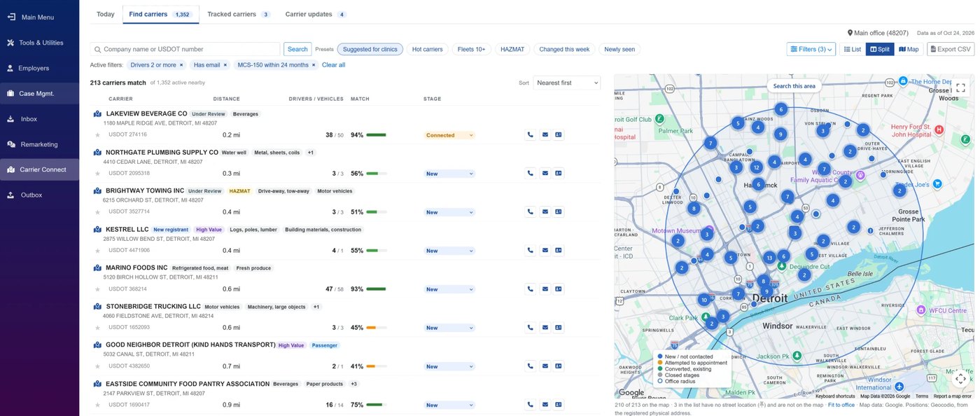Image resolution: width=980 pixels, height=416 pixels.
Task: Click Fit to office link
Action: 841,405
